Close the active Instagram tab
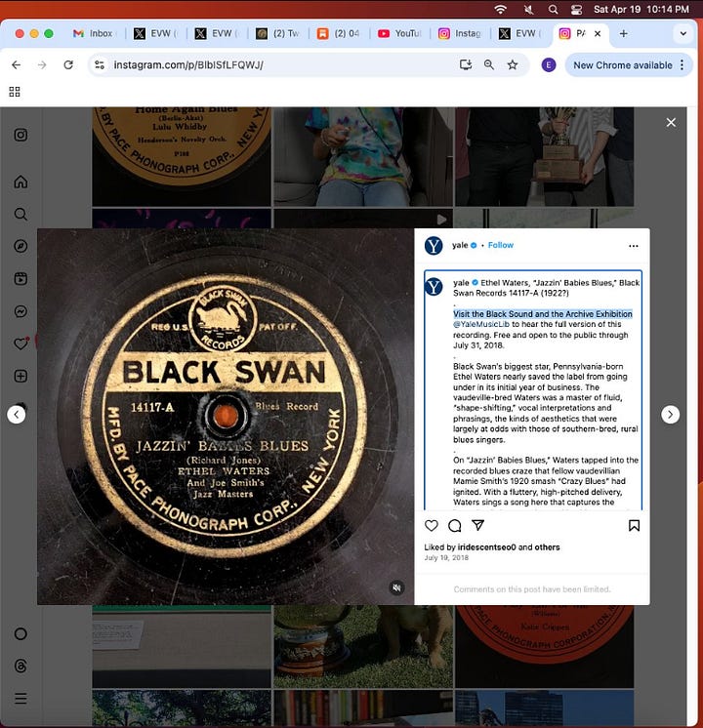Screen dimensions: 703x728 click(598, 33)
